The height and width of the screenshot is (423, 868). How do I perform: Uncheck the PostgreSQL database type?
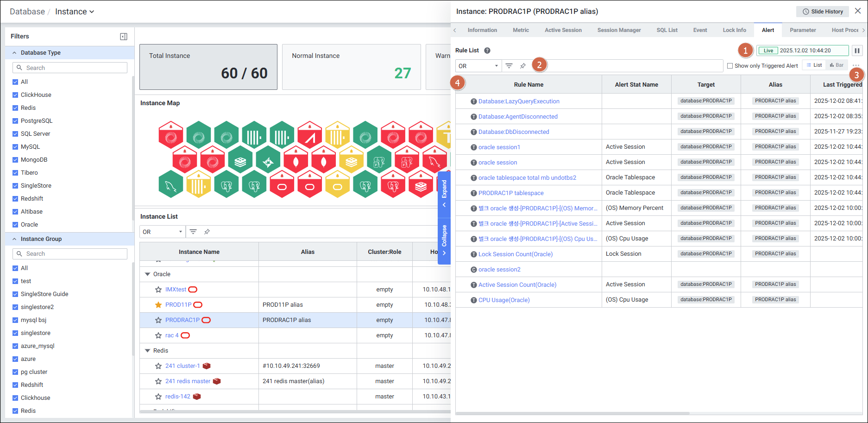pos(15,121)
